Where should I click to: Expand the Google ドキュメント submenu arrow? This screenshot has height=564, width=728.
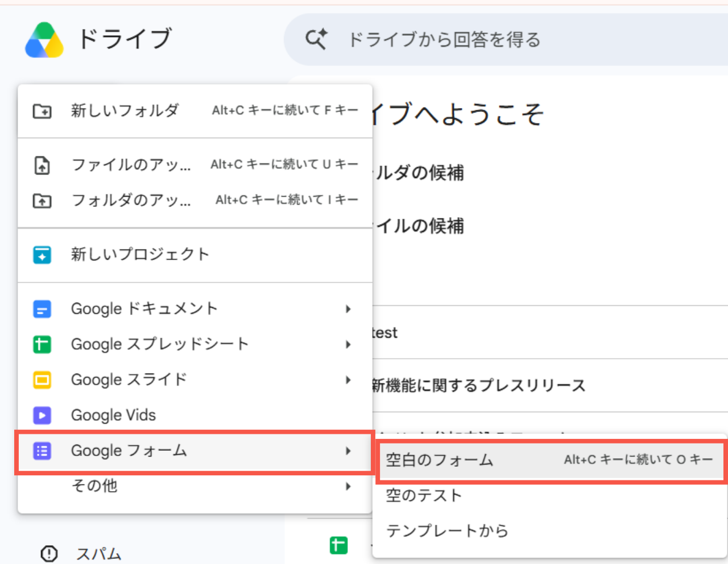click(348, 309)
